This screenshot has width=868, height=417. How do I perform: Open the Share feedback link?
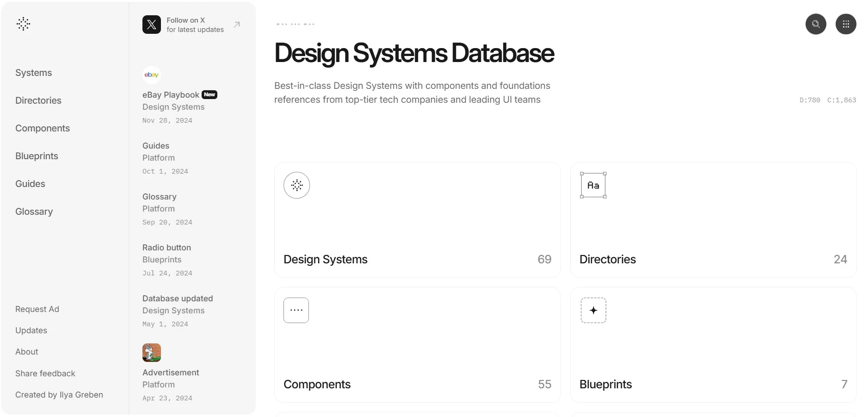click(45, 373)
